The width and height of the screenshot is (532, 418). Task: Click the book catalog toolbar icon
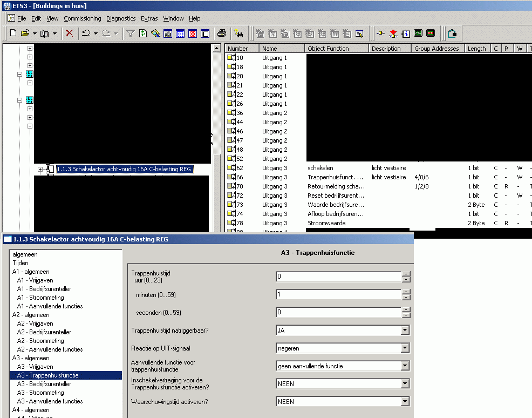[44, 33]
